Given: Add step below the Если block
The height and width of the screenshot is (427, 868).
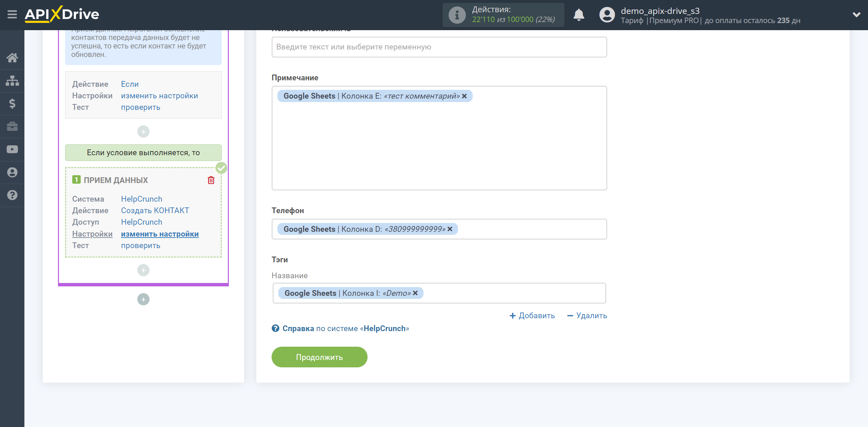Looking at the screenshot, I should [143, 131].
